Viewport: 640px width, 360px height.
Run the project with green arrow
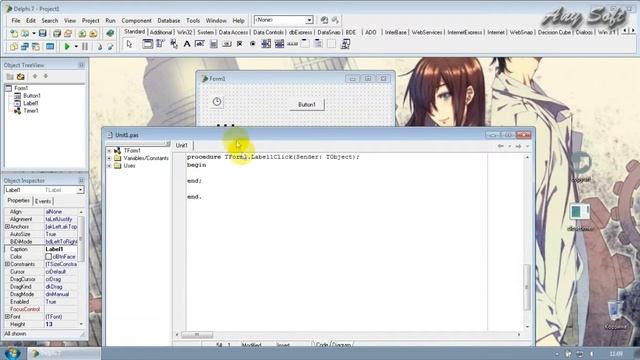pos(67,47)
